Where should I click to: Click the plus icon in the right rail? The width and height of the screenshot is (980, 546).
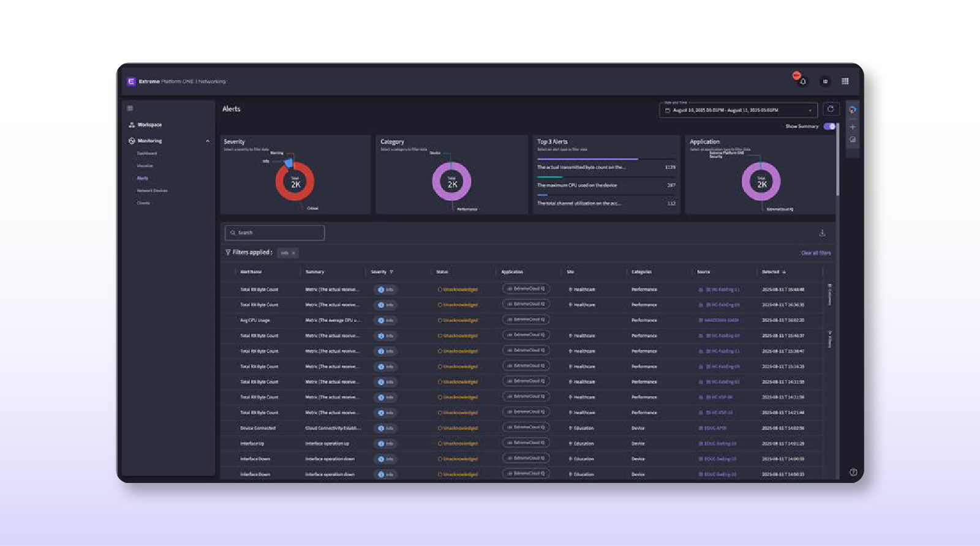click(853, 127)
